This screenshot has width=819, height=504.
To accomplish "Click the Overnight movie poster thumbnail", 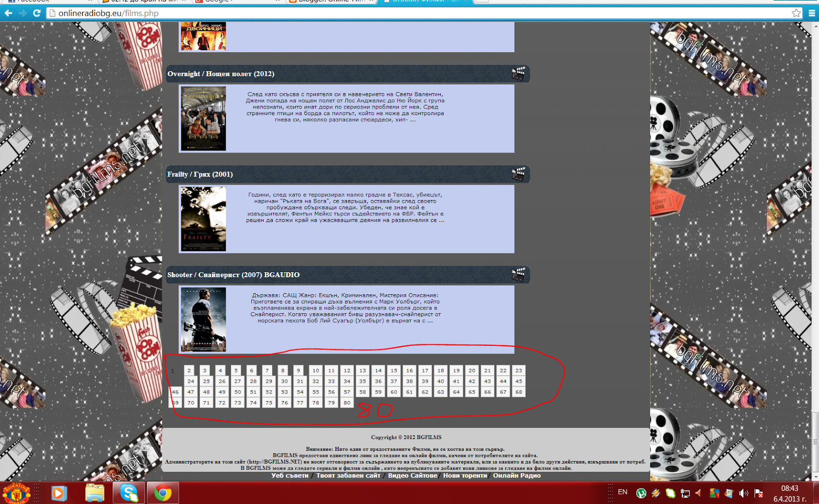I will pos(203,118).
